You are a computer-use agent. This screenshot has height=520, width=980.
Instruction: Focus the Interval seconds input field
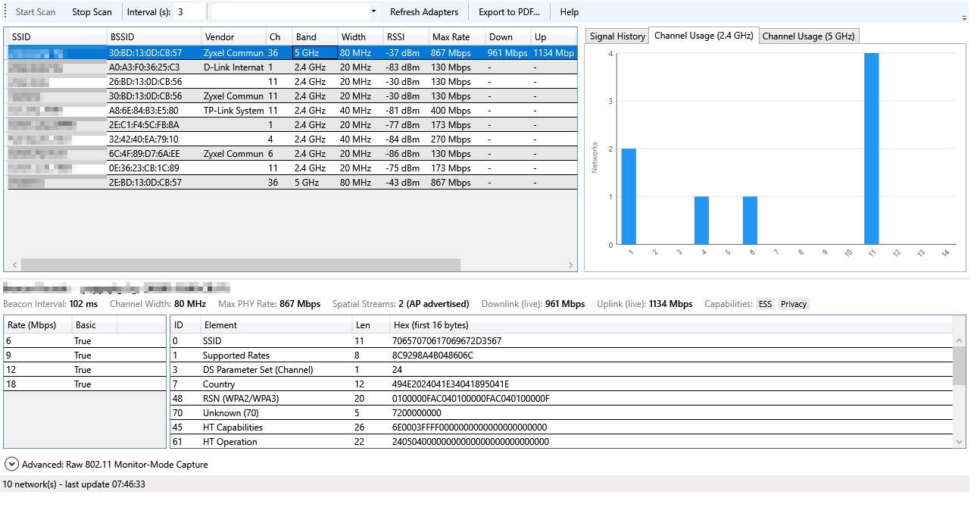pyautogui.click(x=189, y=11)
